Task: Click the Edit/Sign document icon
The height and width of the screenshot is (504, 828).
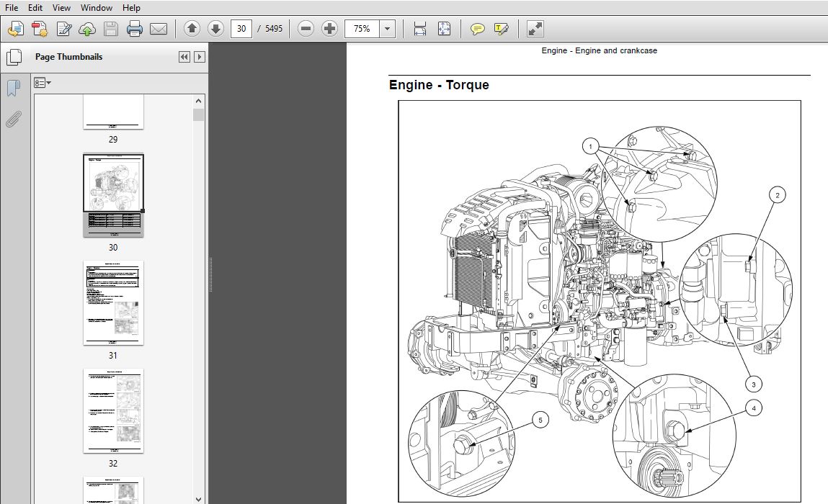Action: pos(64,29)
